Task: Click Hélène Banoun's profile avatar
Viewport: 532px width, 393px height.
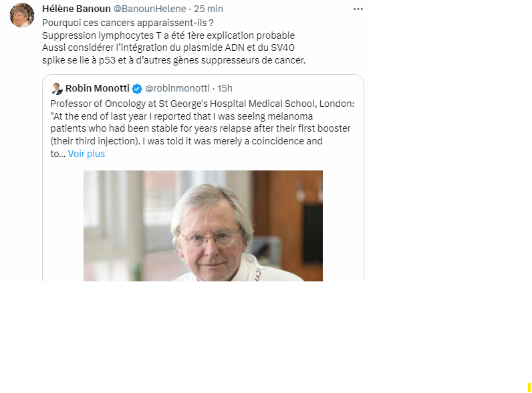Action: 21,15
